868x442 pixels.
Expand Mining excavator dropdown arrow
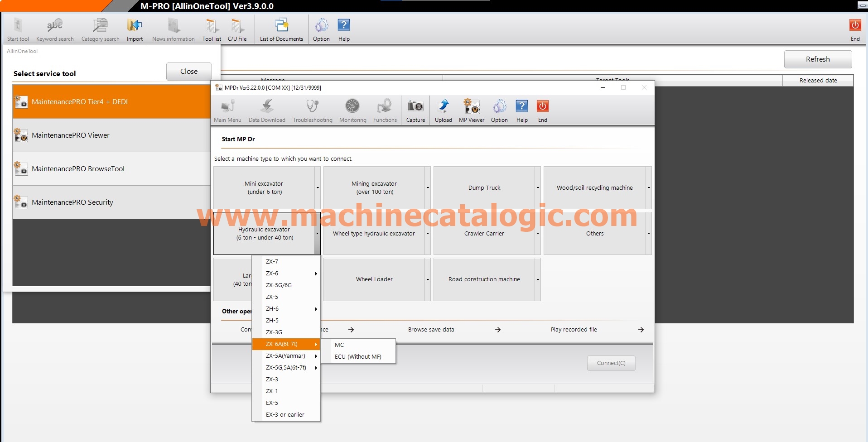pyautogui.click(x=428, y=188)
